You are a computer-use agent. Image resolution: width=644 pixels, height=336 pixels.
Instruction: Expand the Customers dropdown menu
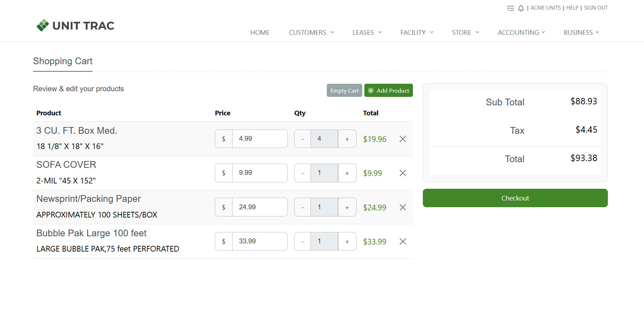[311, 33]
